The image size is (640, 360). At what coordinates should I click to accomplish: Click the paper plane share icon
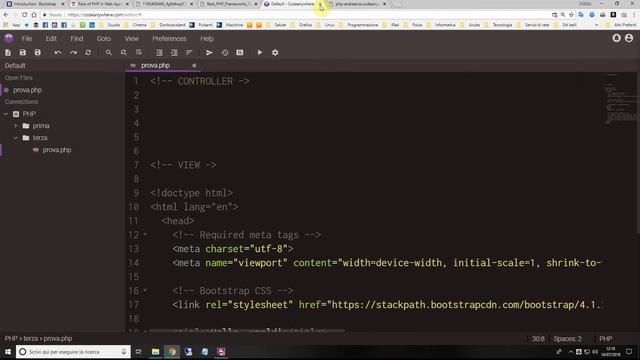pyautogui.click(x=209, y=53)
